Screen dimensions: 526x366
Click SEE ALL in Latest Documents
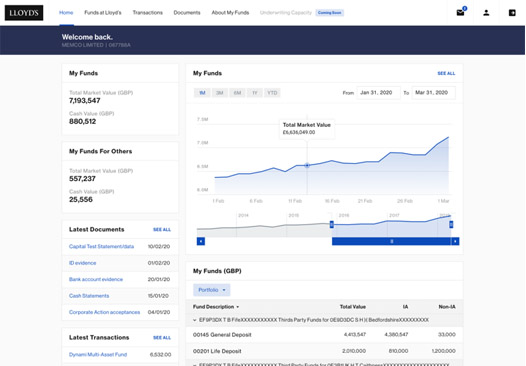click(162, 230)
